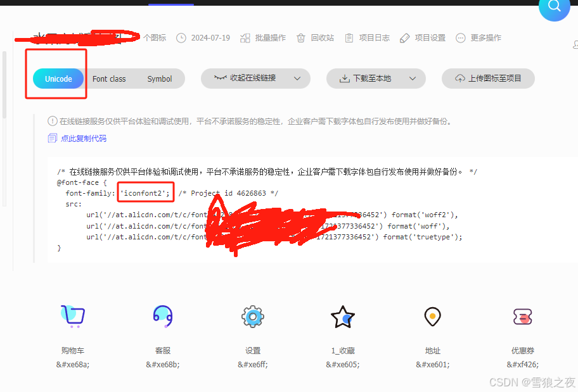Click the recycle bin trash icon
This screenshot has height=392, width=578.
(301, 37)
